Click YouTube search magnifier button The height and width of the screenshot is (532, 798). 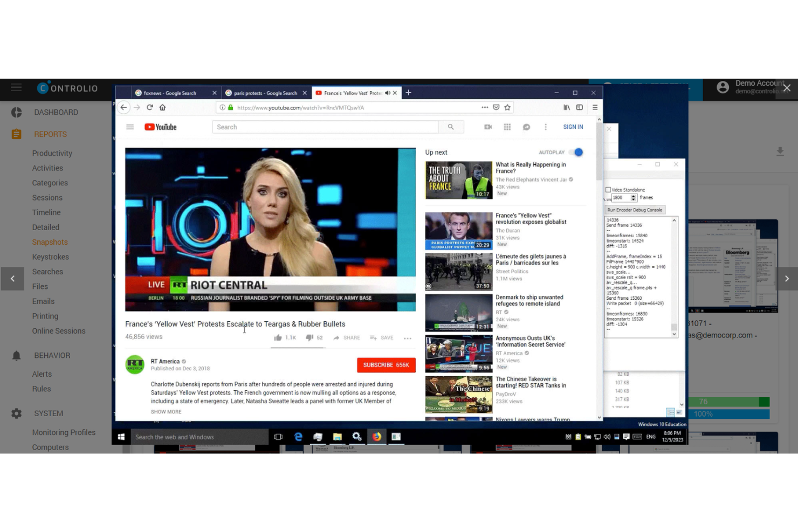click(x=451, y=127)
